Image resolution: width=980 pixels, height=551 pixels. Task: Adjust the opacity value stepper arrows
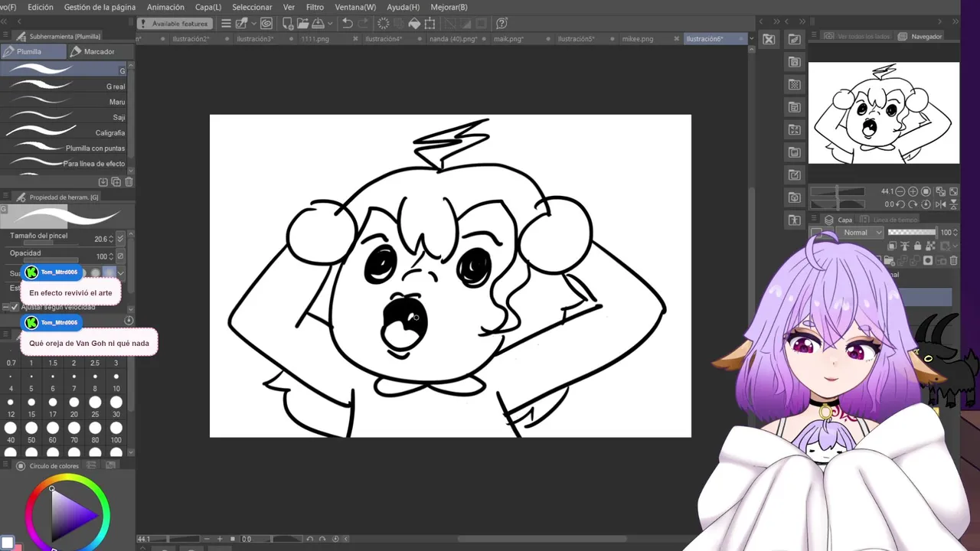(x=111, y=256)
